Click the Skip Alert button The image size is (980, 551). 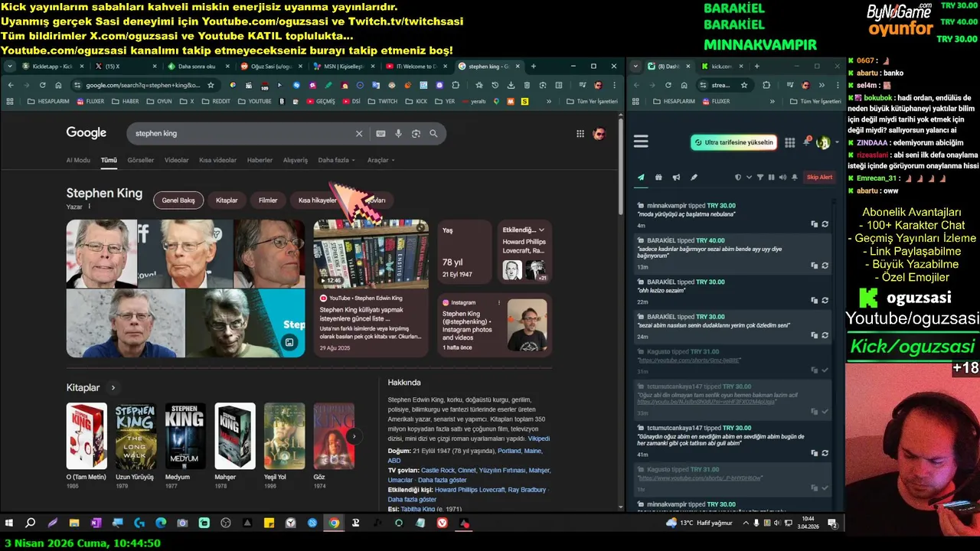click(x=819, y=178)
